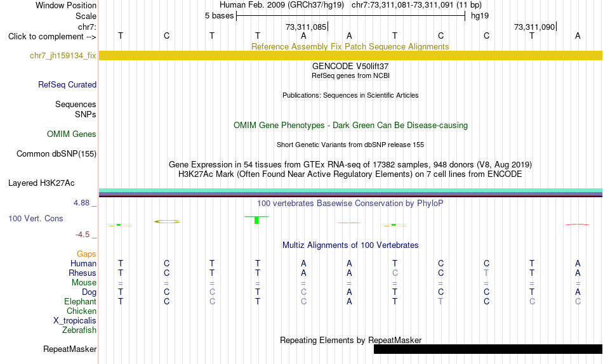Click the Zebrafish species row label
Viewport: 603px width, 364px height.
tap(79, 330)
